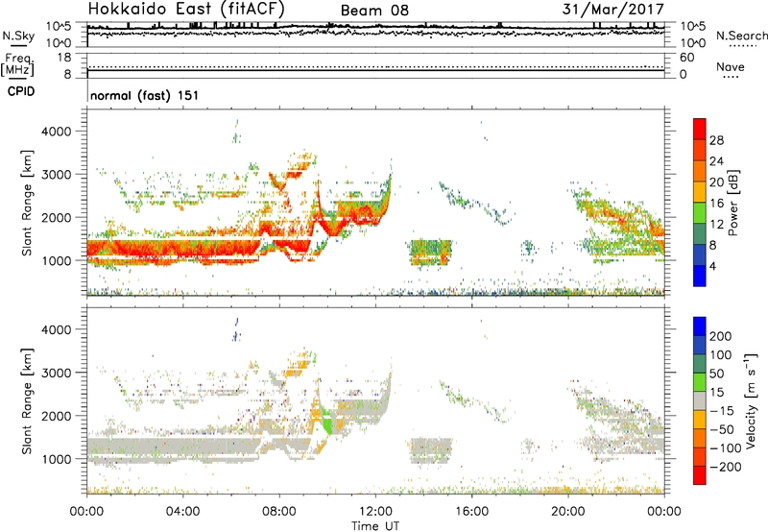Image resolution: width=768 pixels, height=532 pixels.
Task: Click the '60' Nave axis tick
Action: 687,58
